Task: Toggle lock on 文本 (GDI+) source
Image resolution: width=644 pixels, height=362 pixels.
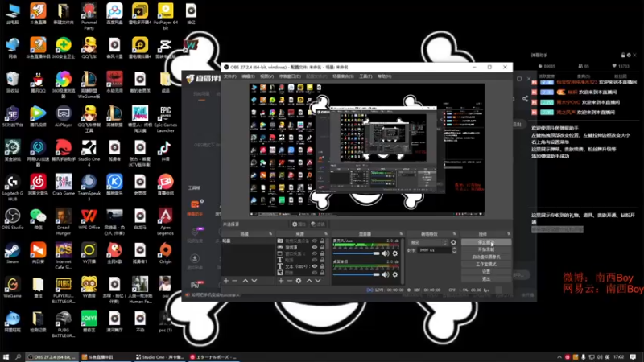Action: click(x=323, y=266)
